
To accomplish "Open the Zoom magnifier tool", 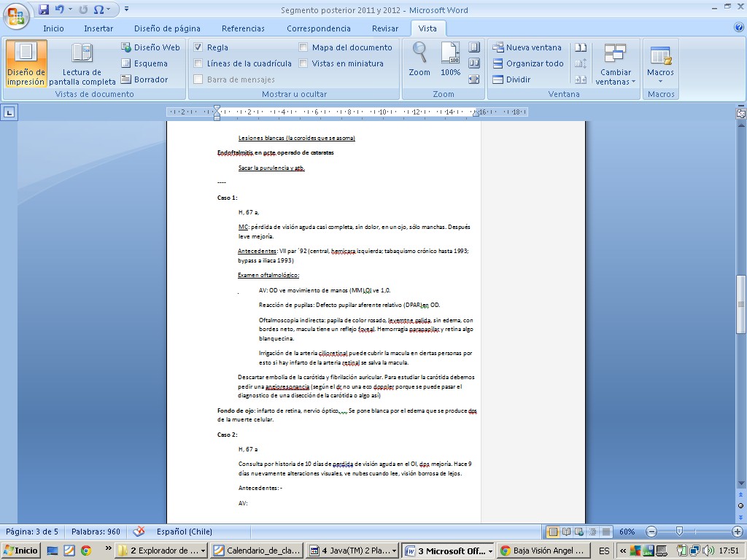I will pyautogui.click(x=419, y=59).
